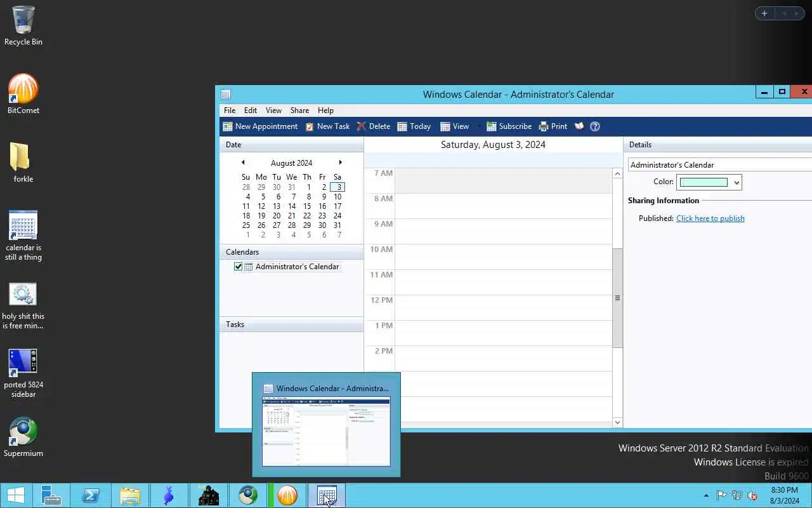Open the Edit menu
812x508 pixels.
(x=251, y=110)
